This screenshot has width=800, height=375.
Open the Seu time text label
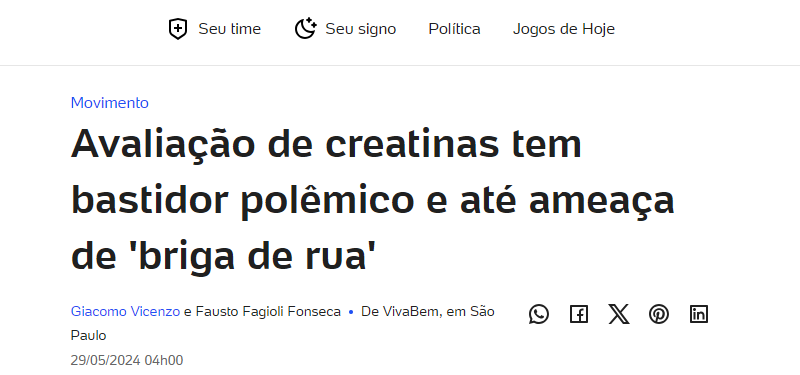point(230,29)
